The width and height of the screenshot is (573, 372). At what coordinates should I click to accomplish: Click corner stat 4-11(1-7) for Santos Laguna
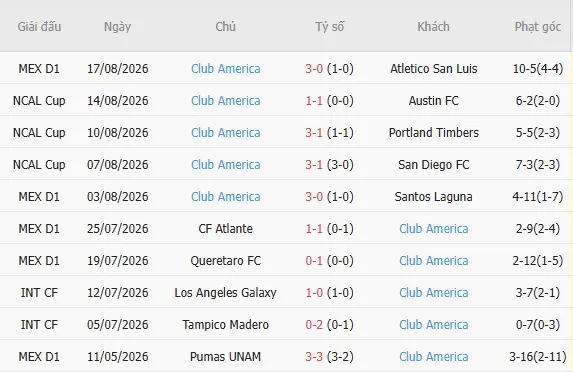pyautogui.click(x=538, y=197)
